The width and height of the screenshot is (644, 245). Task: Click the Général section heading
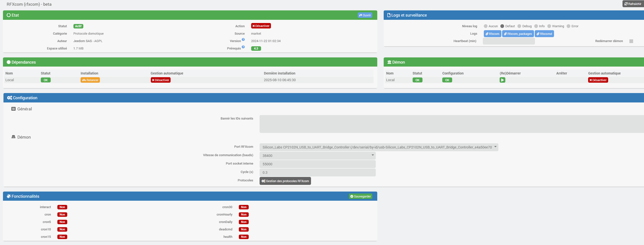pyautogui.click(x=22, y=109)
